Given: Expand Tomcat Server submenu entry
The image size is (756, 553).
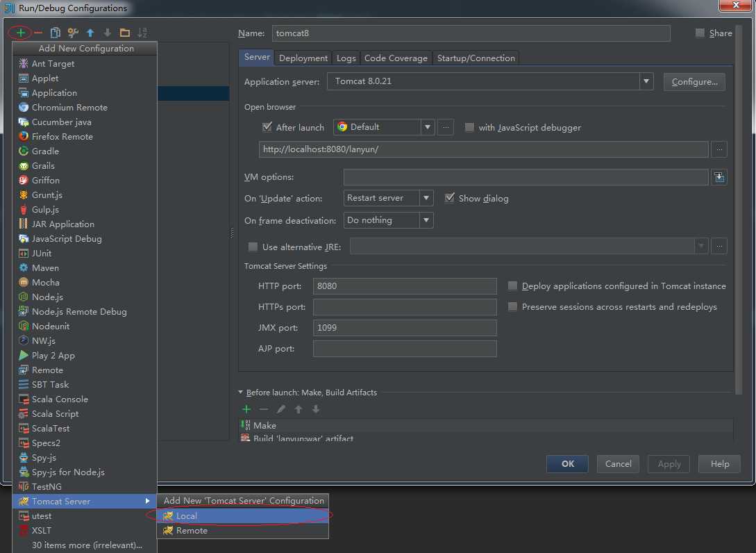Looking at the screenshot, I should [85, 501].
